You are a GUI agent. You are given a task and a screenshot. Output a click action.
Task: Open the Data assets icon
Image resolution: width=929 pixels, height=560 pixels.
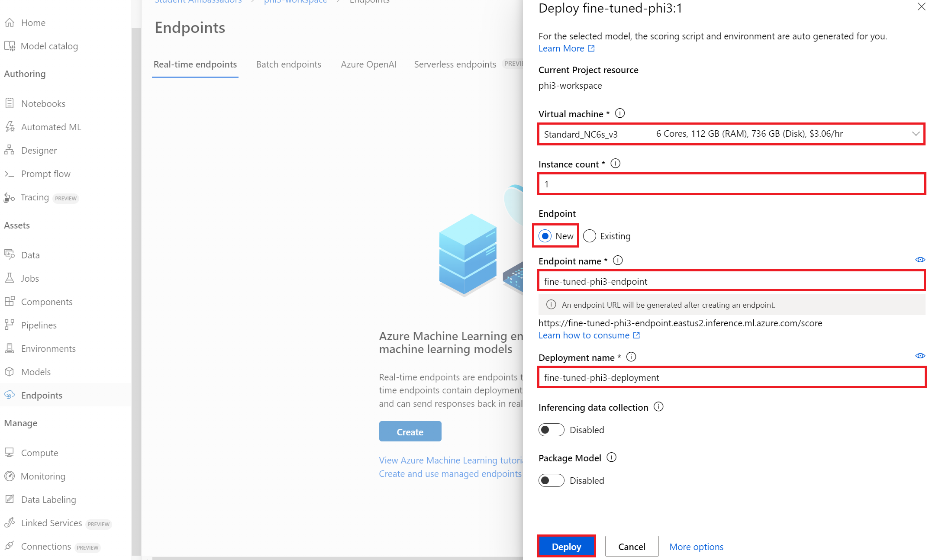[10, 254]
